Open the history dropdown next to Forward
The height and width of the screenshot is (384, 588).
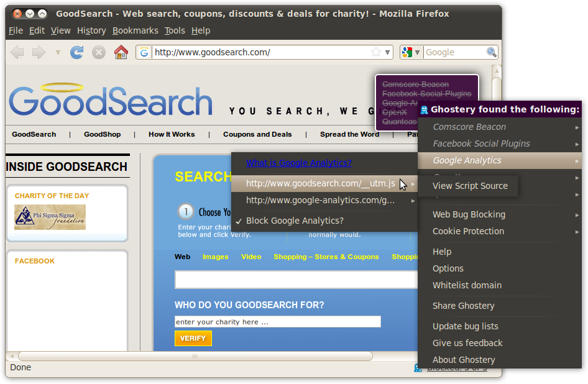tap(58, 52)
